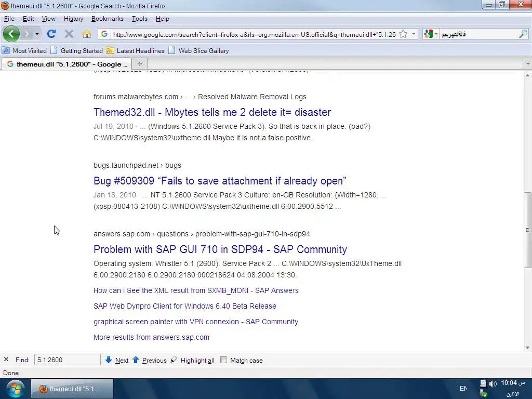Screen dimensions: 532x399
Task: Expand the list all tabs dropdown
Action: coord(528,64)
